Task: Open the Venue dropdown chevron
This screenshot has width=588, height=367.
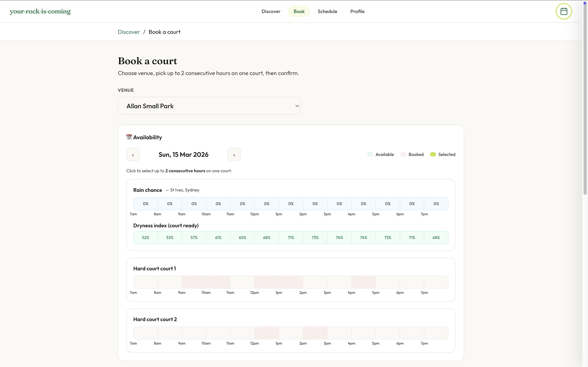Action: pyautogui.click(x=297, y=106)
